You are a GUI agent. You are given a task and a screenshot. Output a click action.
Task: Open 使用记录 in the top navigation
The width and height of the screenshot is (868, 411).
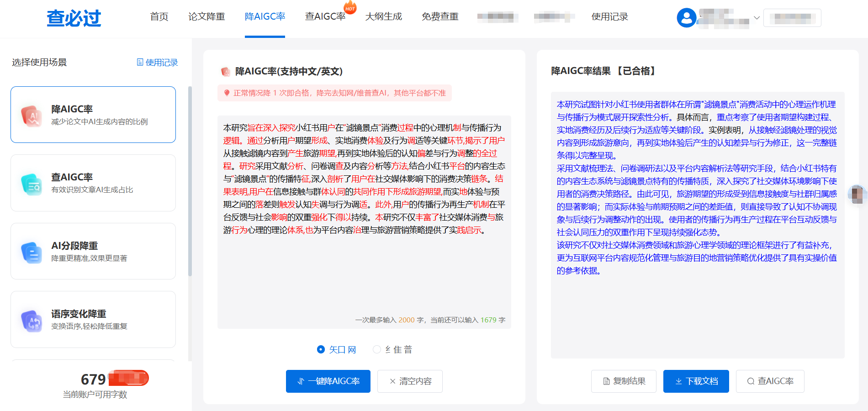click(x=610, y=17)
